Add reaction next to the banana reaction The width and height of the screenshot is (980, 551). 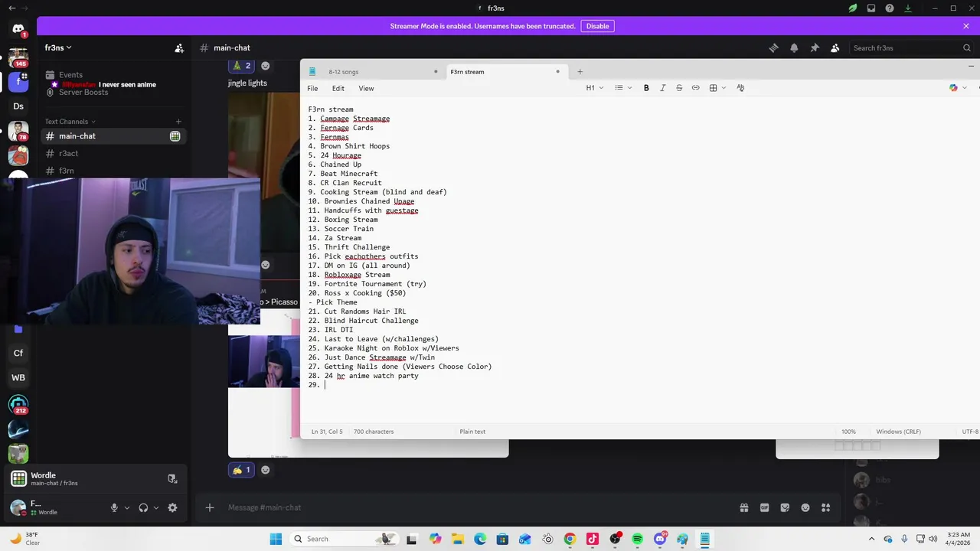(266, 470)
